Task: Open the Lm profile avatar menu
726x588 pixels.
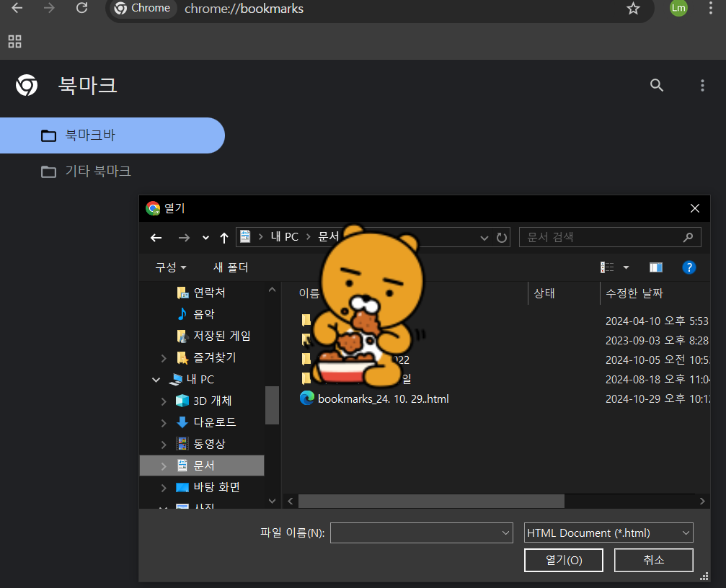Action: coord(678,8)
